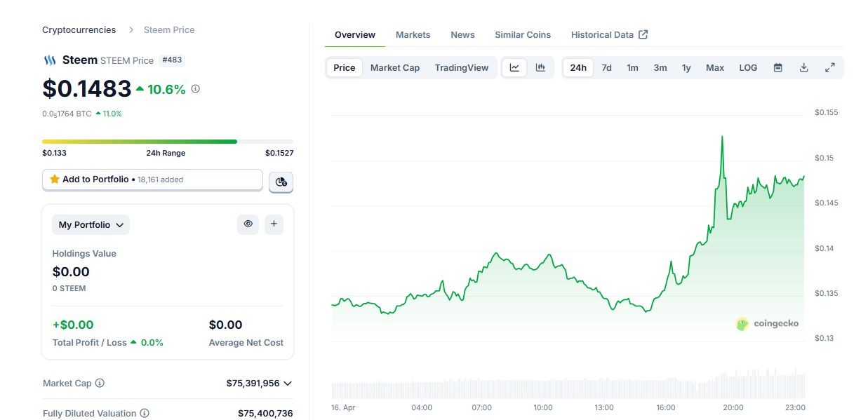This screenshot has width=868, height=420.
Task: Expand the chart to fullscreen
Action: coord(829,68)
